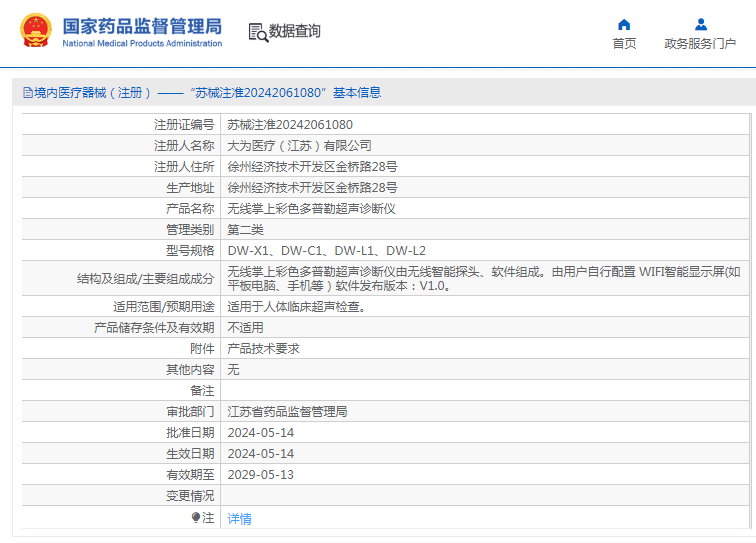Click the 不适用 value
756x543 pixels.
245,328
